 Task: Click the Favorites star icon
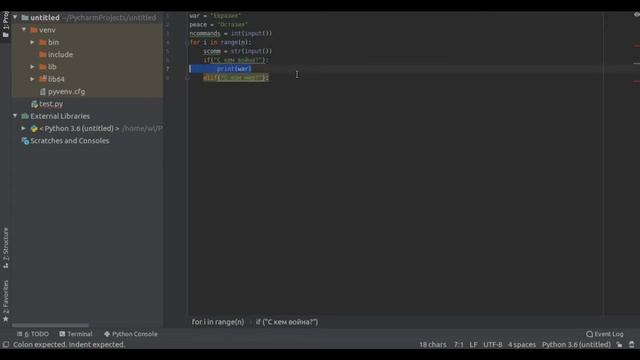(5, 318)
